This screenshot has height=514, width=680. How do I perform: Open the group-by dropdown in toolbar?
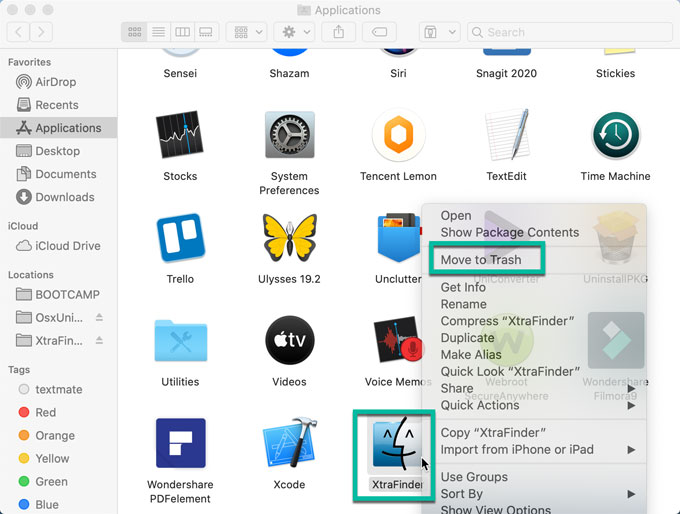pyautogui.click(x=248, y=32)
